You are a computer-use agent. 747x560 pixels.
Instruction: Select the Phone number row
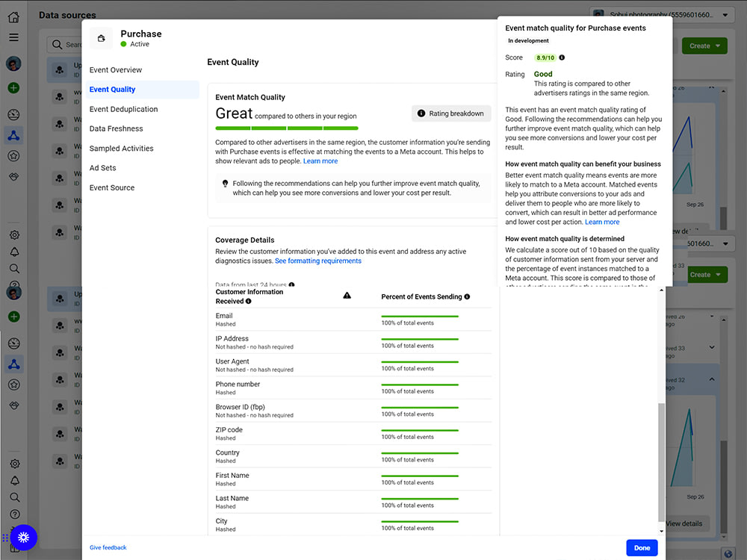click(x=353, y=388)
